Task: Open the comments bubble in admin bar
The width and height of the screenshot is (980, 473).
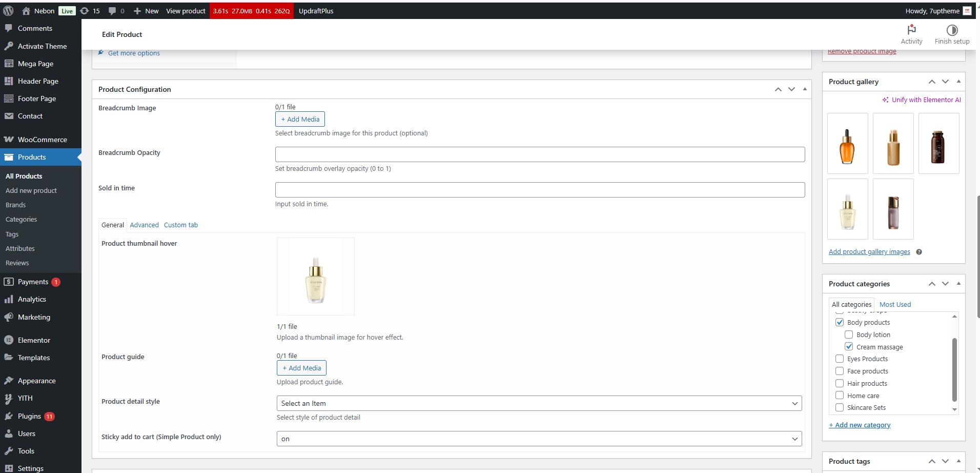Action: 112,11
